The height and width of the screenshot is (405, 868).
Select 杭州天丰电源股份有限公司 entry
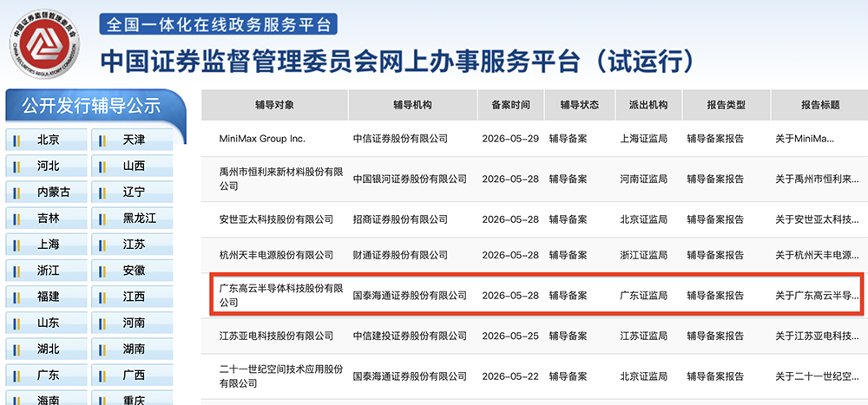(x=276, y=255)
